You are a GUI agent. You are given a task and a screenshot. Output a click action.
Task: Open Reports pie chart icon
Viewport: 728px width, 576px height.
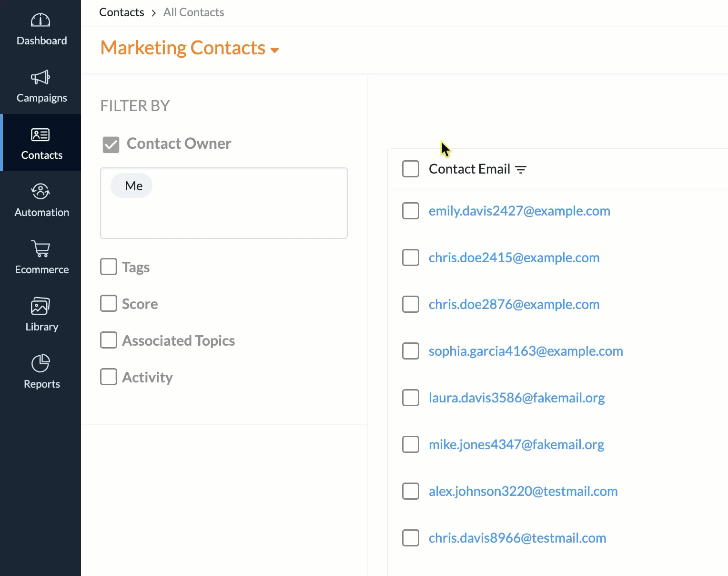pyautogui.click(x=40, y=363)
